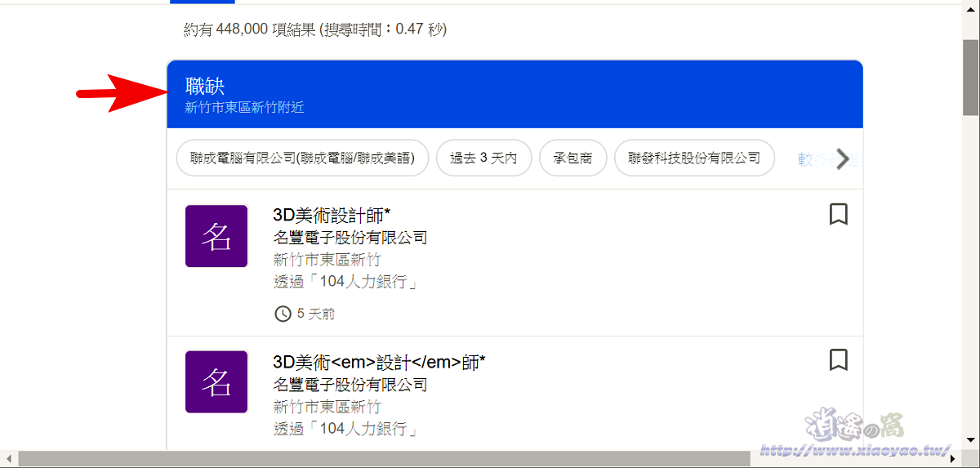
Task: Apply the 過去 3 天內 filter
Action: [x=483, y=158]
